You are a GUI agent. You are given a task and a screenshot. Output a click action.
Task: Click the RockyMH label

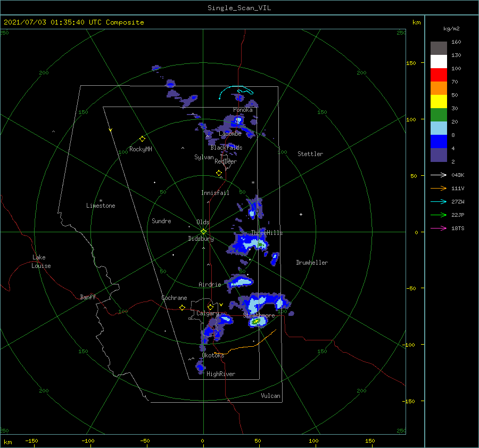click(x=141, y=149)
